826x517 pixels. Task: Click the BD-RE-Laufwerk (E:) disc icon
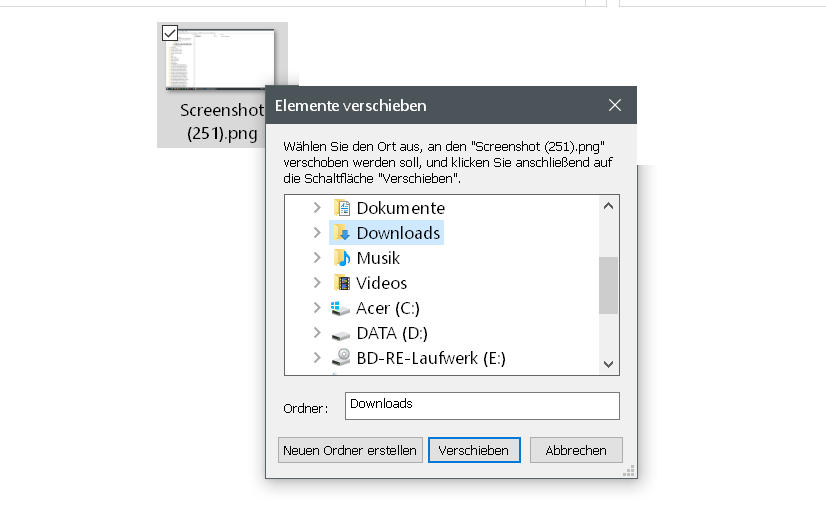(342, 357)
